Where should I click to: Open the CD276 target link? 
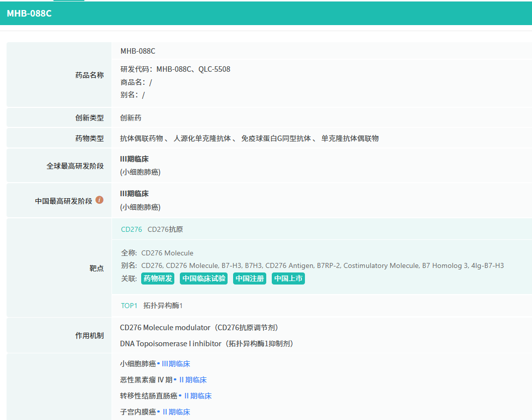[x=132, y=229]
